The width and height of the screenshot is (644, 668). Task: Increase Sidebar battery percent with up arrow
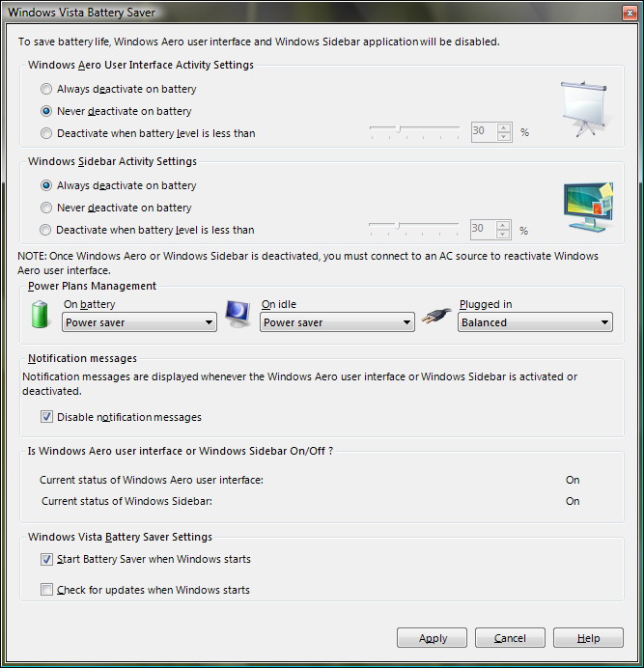(x=503, y=225)
